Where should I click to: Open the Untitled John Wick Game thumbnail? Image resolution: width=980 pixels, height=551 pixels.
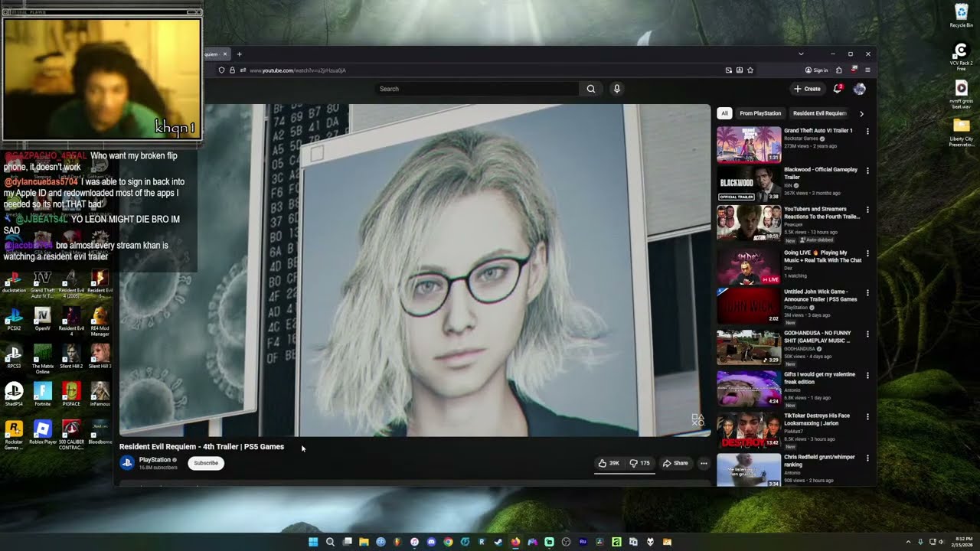(x=749, y=306)
